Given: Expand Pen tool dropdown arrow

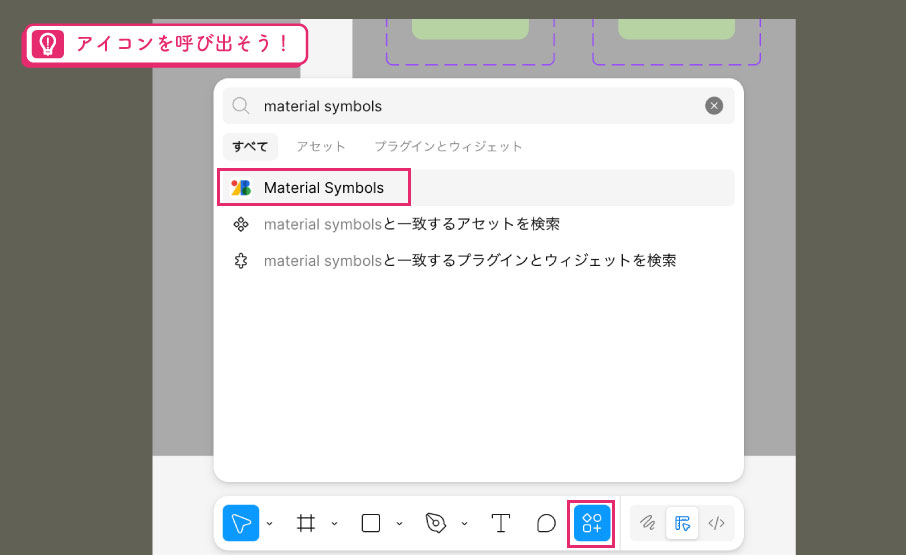Looking at the screenshot, I should (465, 524).
